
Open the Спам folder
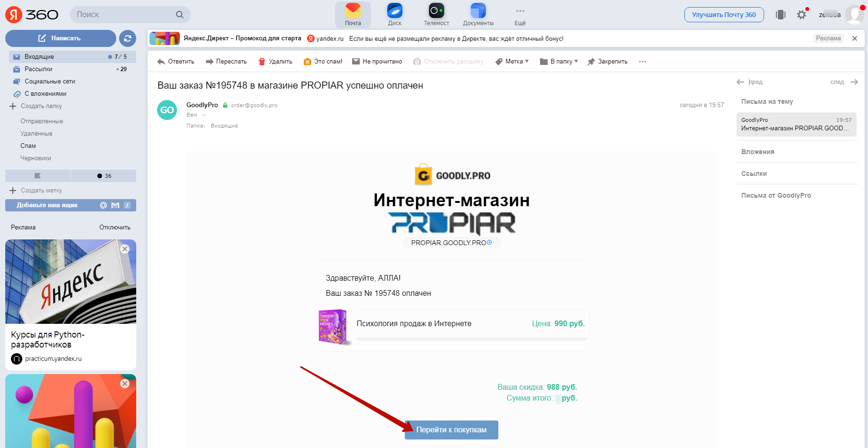pyautogui.click(x=28, y=146)
